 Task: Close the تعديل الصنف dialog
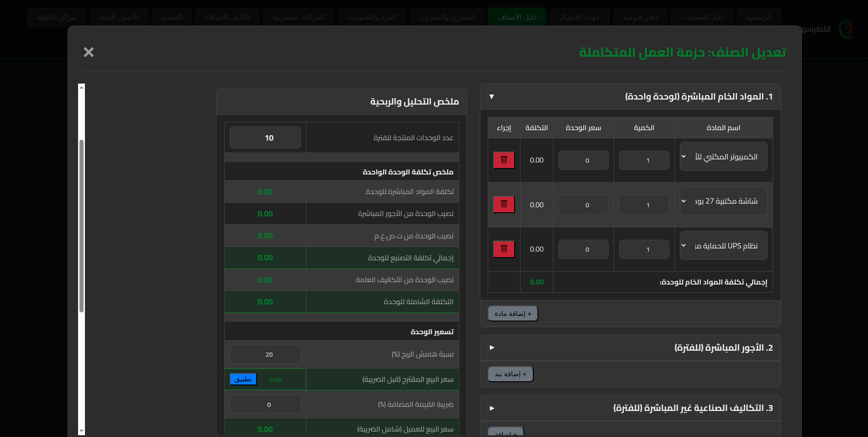pyautogui.click(x=89, y=53)
